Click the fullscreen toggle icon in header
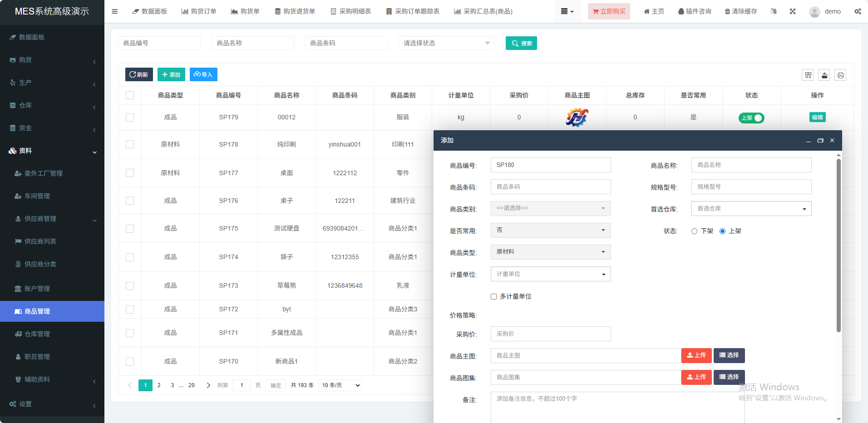This screenshot has height=423, width=868. click(793, 11)
